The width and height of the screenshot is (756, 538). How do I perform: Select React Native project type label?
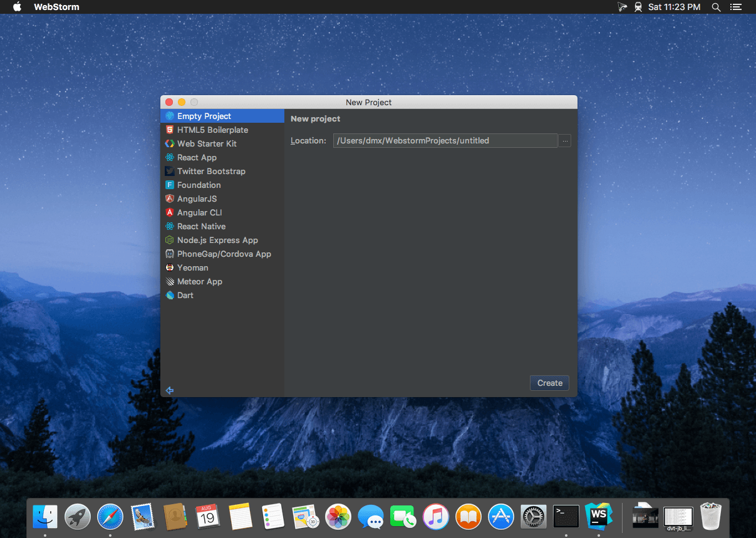point(201,226)
